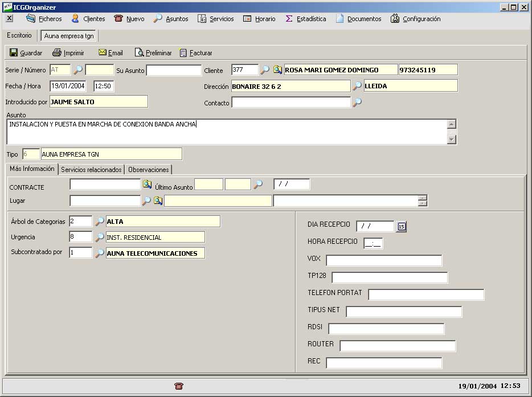Click the Imprimir printer icon
This screenshot has height=397, width=532.
[57, 53]
